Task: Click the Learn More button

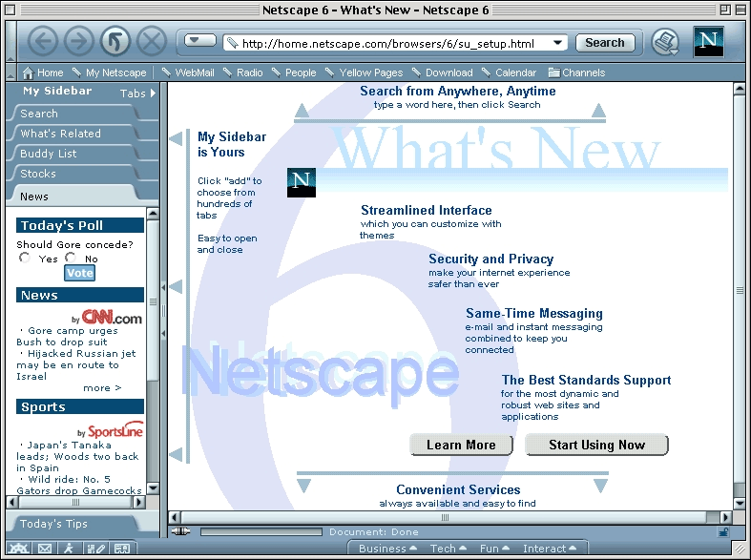Action: [461, 445]
